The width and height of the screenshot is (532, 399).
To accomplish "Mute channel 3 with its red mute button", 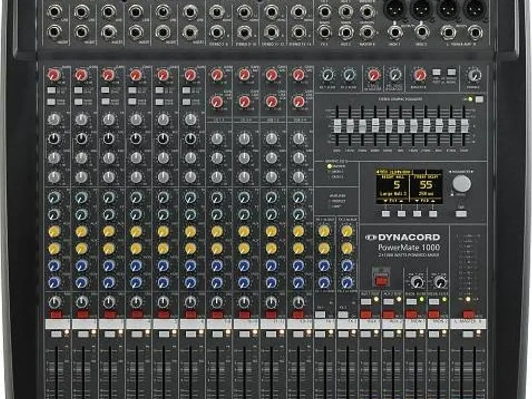I will (x=110, y=315).
